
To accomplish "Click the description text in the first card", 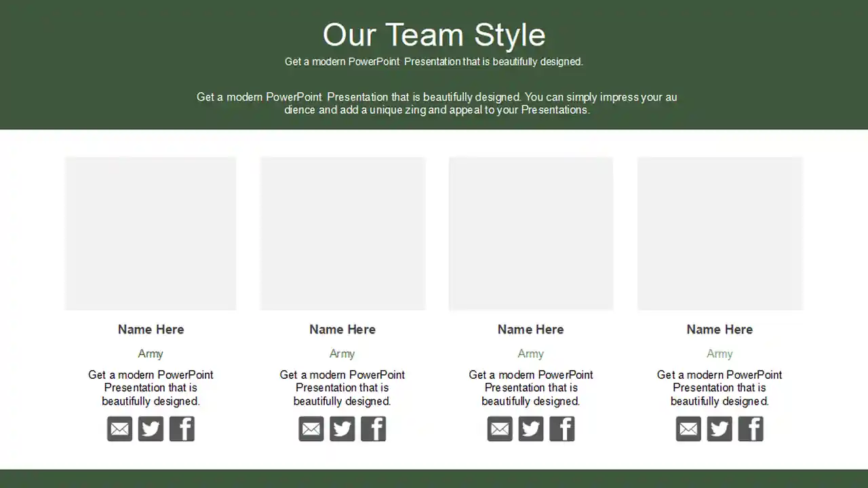I will pos(151,388).
